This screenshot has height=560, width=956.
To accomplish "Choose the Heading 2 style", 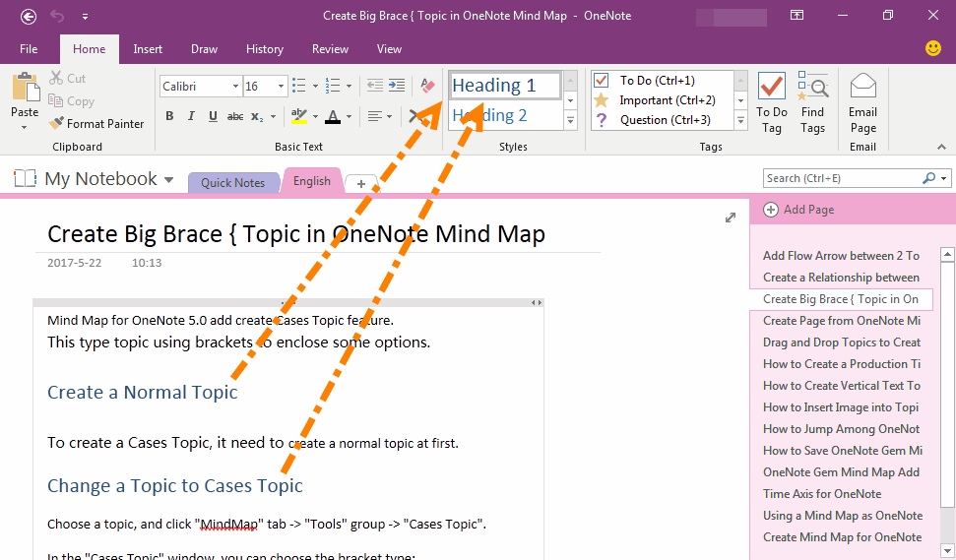I will click(x=505, y=115).
